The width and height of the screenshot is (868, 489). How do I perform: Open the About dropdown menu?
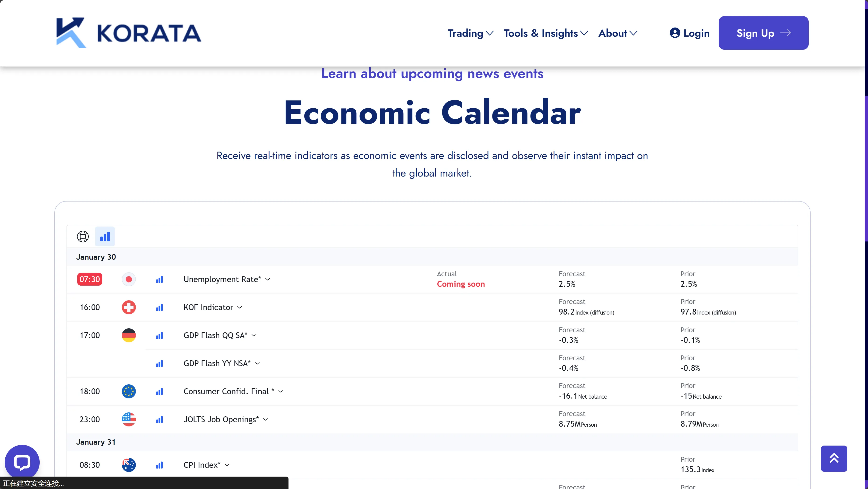click(618, 33)
